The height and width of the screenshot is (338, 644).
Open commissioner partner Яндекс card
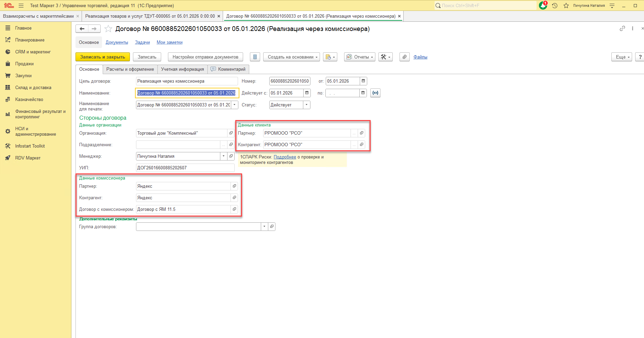234,186
